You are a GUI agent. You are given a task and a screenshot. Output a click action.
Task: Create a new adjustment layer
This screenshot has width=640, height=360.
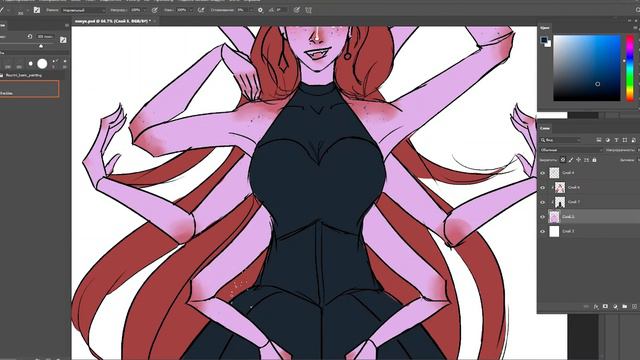[615, 306]
